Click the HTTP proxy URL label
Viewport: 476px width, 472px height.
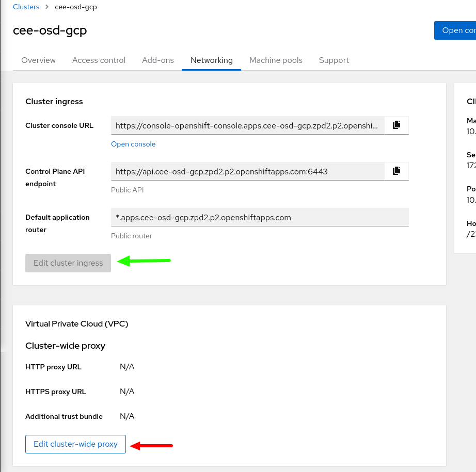click(53, 367)
